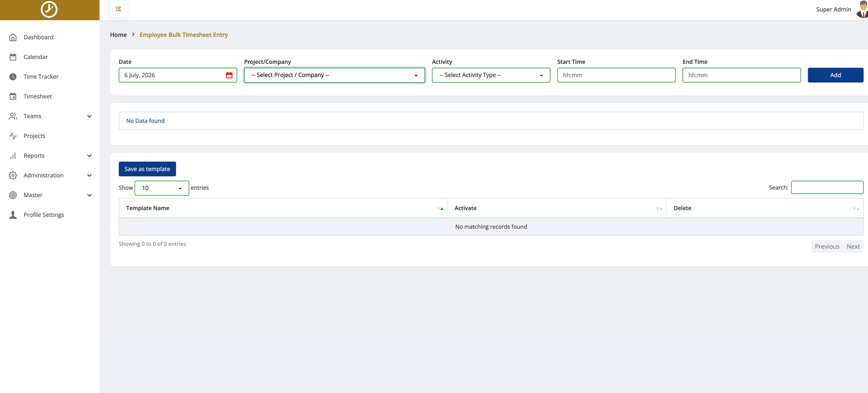The height and width of the screenshot is (393, 868).
Task: Click the template Search box
Action: pos(827,187)
